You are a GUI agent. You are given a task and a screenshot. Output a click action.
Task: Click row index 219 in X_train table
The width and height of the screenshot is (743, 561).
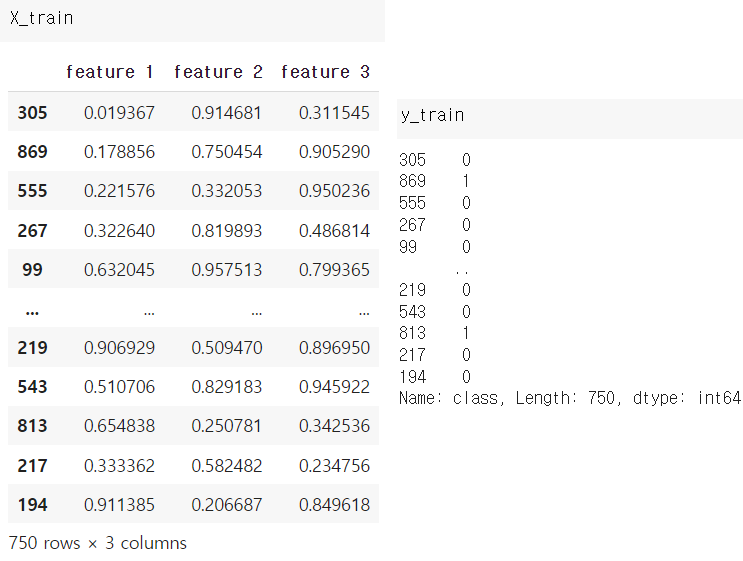tap(32, 348)
